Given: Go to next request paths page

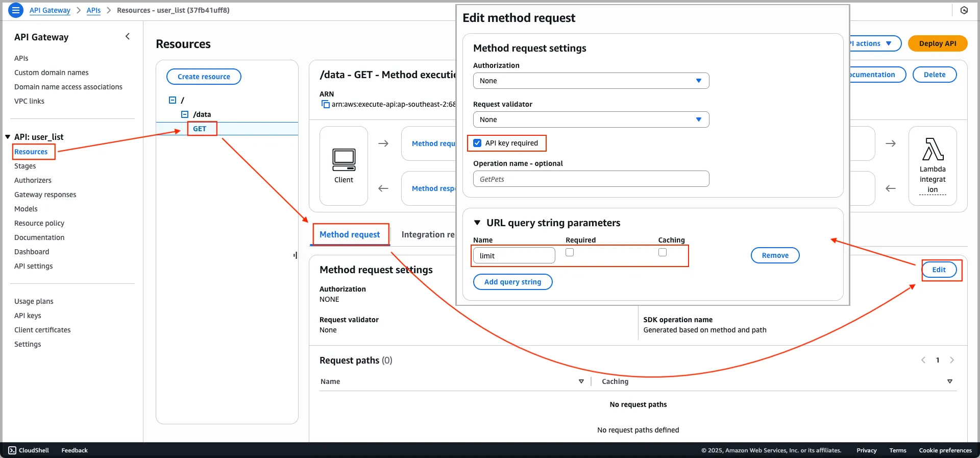Looking at the screenshot, I should point(952,360).
